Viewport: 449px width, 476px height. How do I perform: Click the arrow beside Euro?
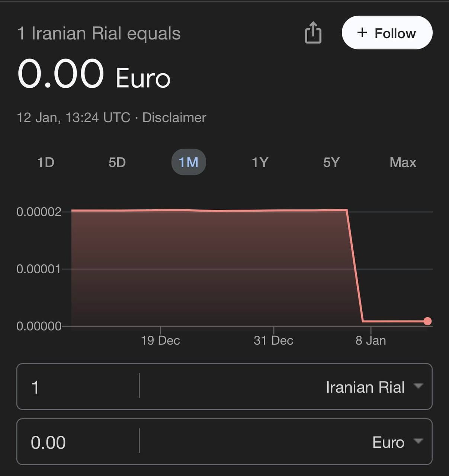coord(418,441)
